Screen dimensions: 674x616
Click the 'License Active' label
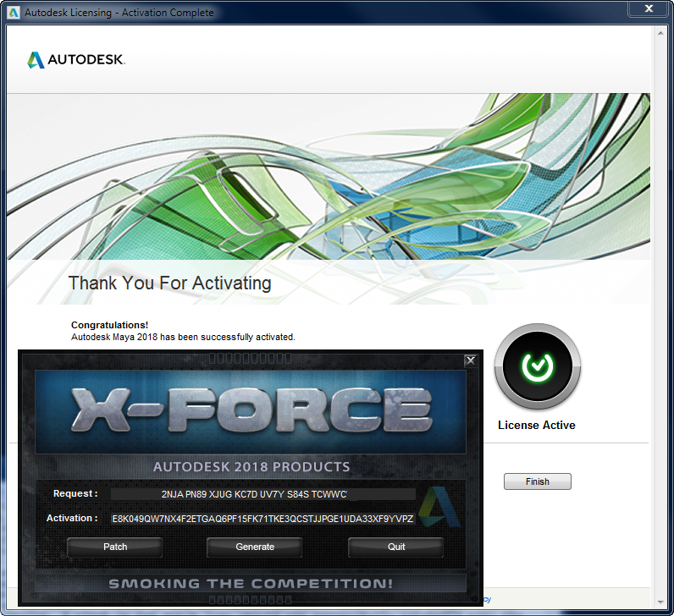(x=537, y=426)
